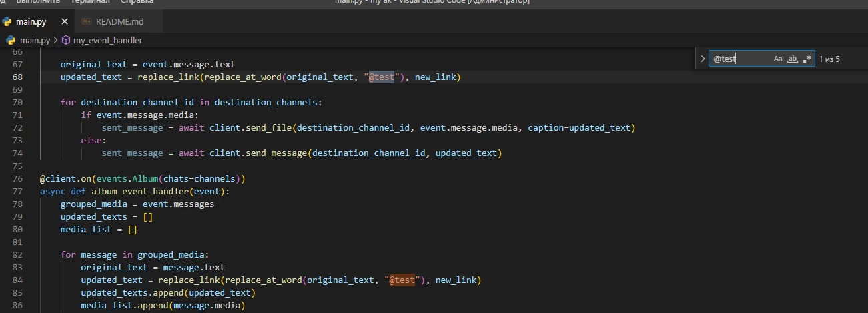Close the main.py tab
The image size is (868, 313).
64,21
